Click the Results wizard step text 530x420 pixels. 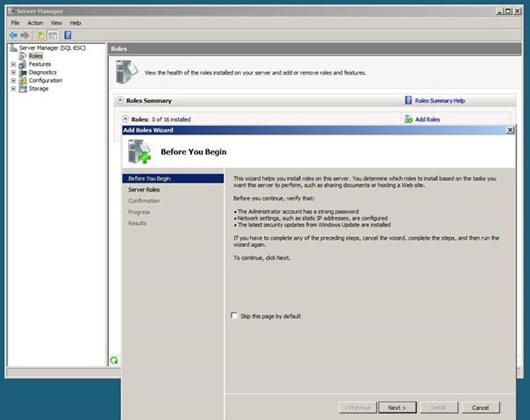137,223
